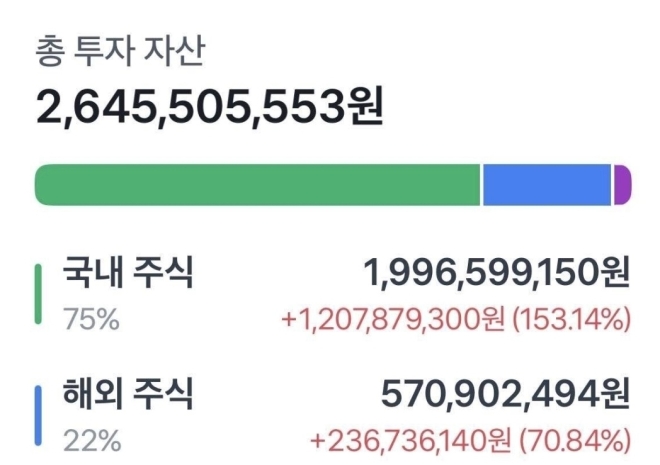Tap the 원 symbol after total assets
660x465 pixels.
pyautogui.click(x=365, y=106)
